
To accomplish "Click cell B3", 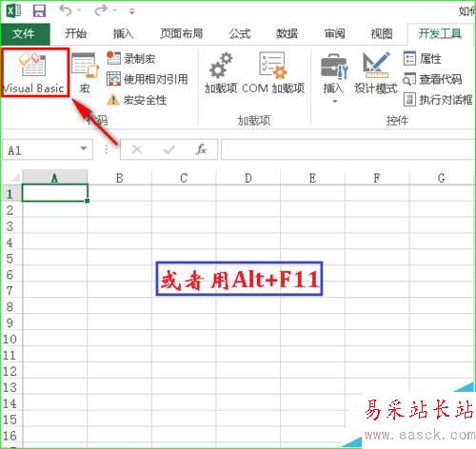I will tap(120, 225).
